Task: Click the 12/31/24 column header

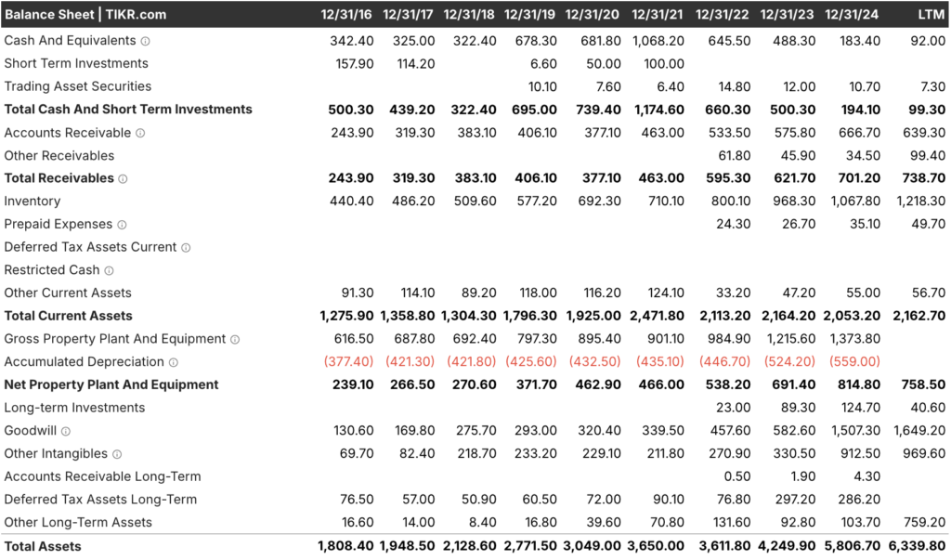Action: click(850, 15)
